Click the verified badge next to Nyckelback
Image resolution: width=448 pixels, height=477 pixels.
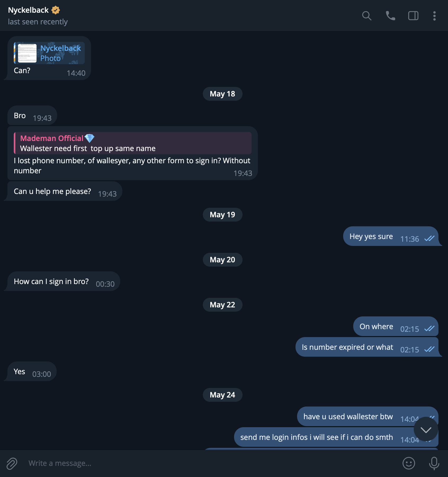click(x=56, y=10)
